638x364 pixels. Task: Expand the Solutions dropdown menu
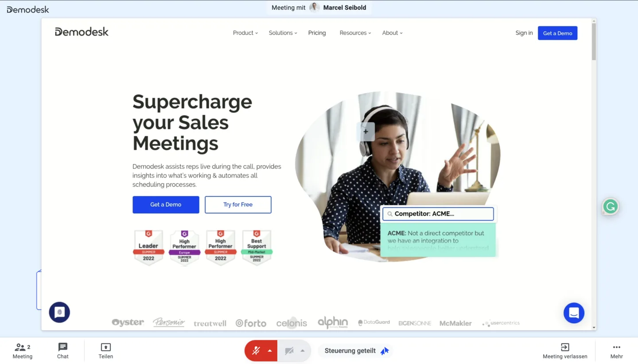[283, 33]
